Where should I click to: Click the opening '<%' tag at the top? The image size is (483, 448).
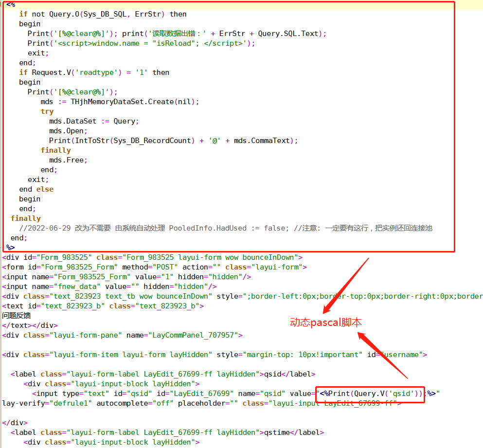10,4
